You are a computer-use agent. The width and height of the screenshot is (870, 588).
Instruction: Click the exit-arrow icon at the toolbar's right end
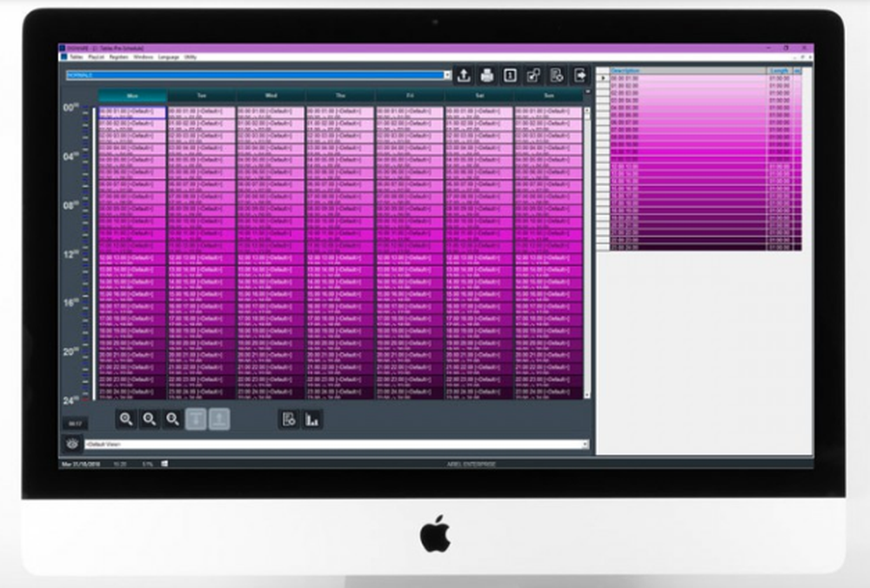pos(579,75)
